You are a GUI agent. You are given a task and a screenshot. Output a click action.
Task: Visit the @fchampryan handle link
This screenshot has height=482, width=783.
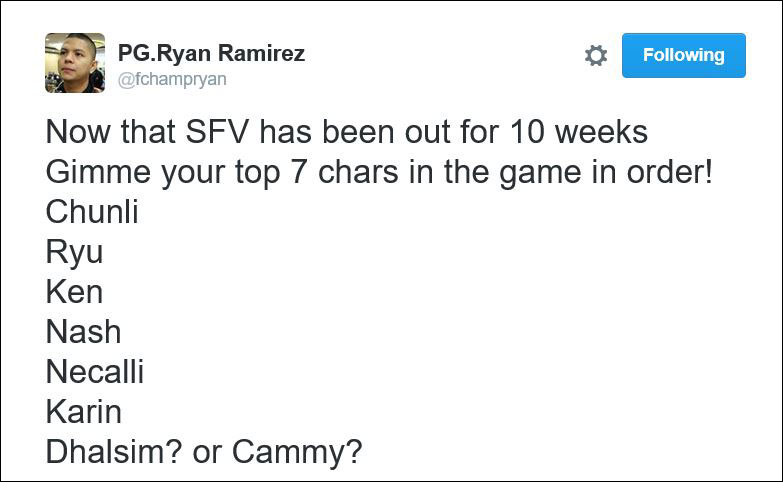coord(172,79)
